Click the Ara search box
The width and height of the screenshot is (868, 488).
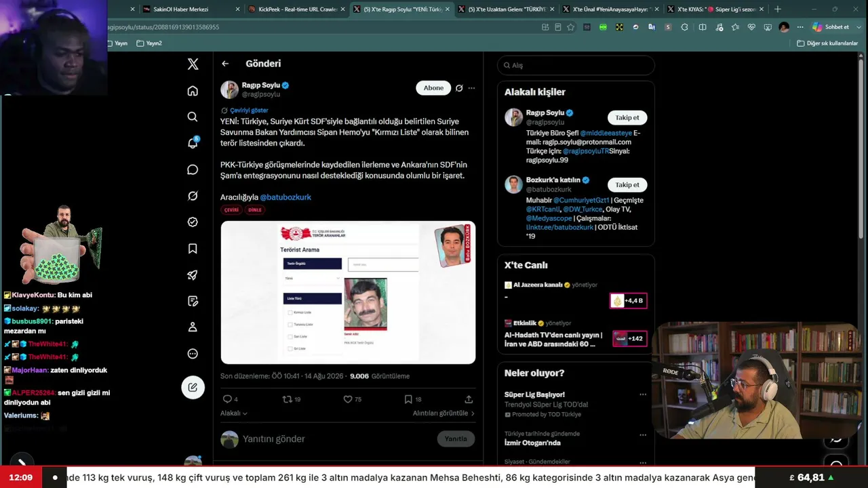click(x=576, y=65)
